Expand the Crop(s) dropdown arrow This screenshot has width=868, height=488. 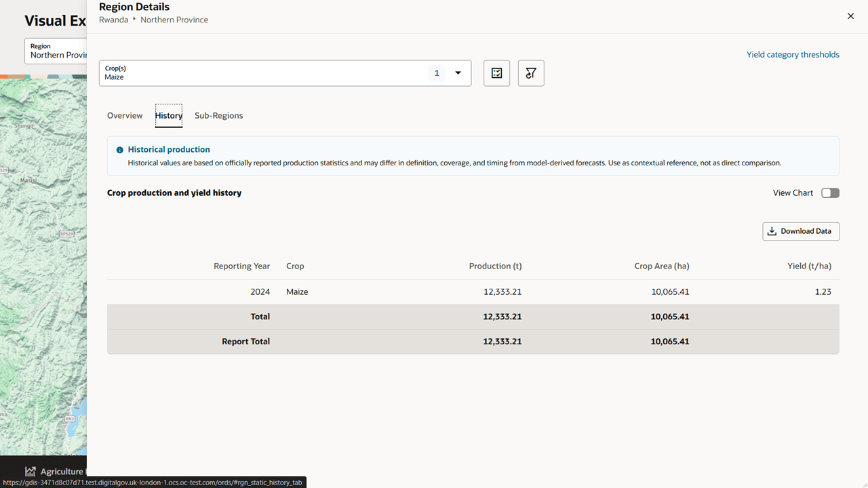(x=458, y=73)
